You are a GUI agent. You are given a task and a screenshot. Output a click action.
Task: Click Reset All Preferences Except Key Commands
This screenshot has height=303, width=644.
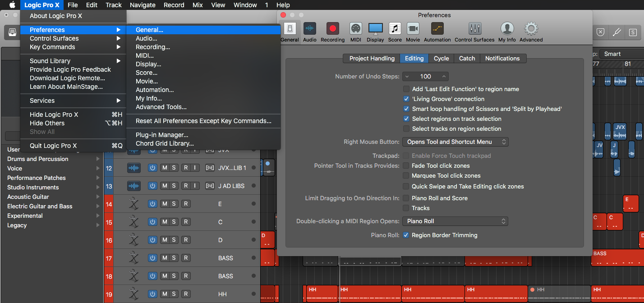click(203, 121)
